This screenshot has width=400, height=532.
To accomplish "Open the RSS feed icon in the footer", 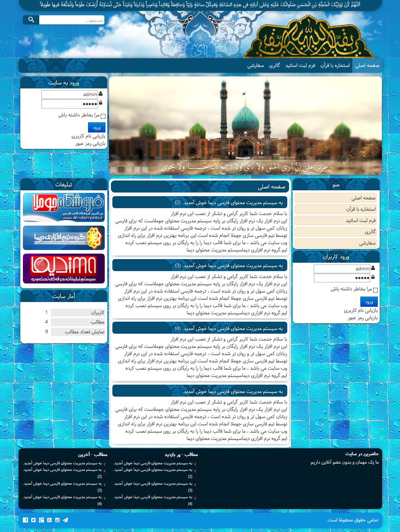I will pyautogui.click(x=49, y=520).
